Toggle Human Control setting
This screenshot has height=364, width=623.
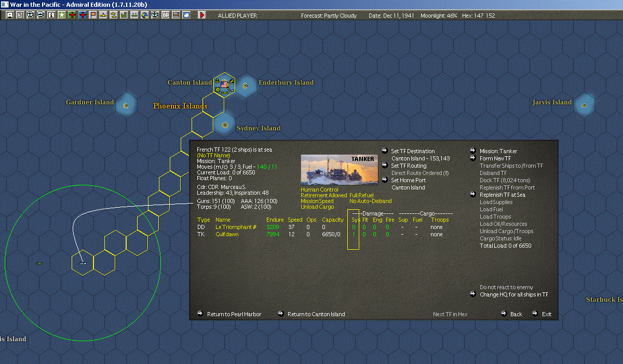(320, 190)
